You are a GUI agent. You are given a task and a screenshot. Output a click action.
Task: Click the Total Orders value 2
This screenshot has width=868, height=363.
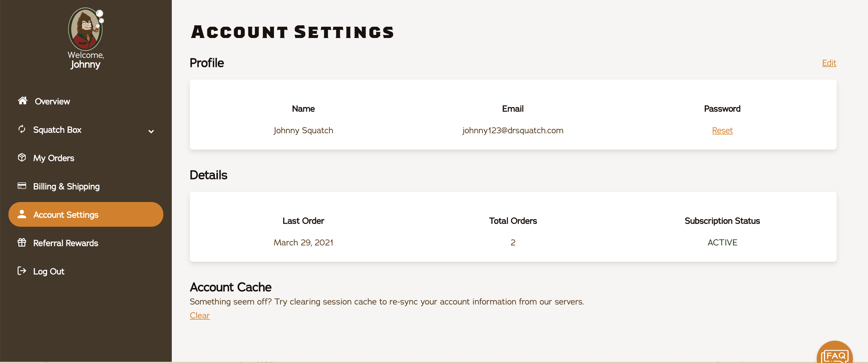click(513, 242)
